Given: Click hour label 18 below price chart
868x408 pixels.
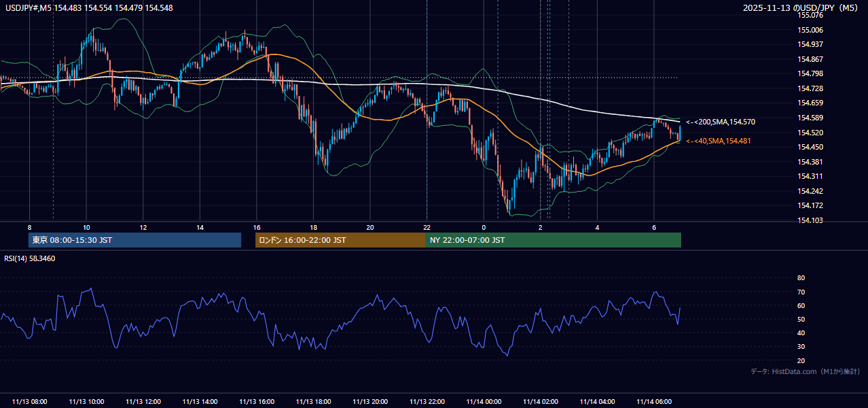Looking at the screenshot, I should pyautogui.click(x=313, y=227).
